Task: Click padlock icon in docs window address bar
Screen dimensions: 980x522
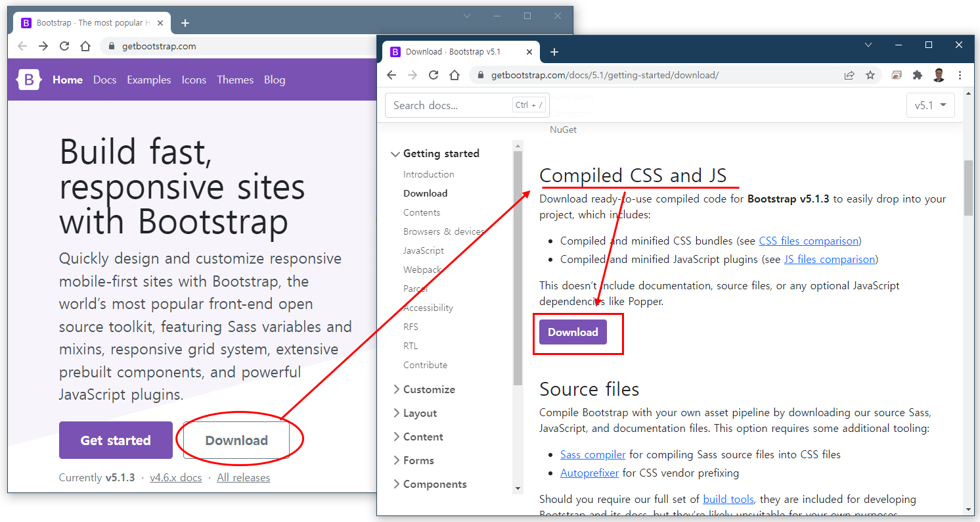Action: [x=481, y=75]
